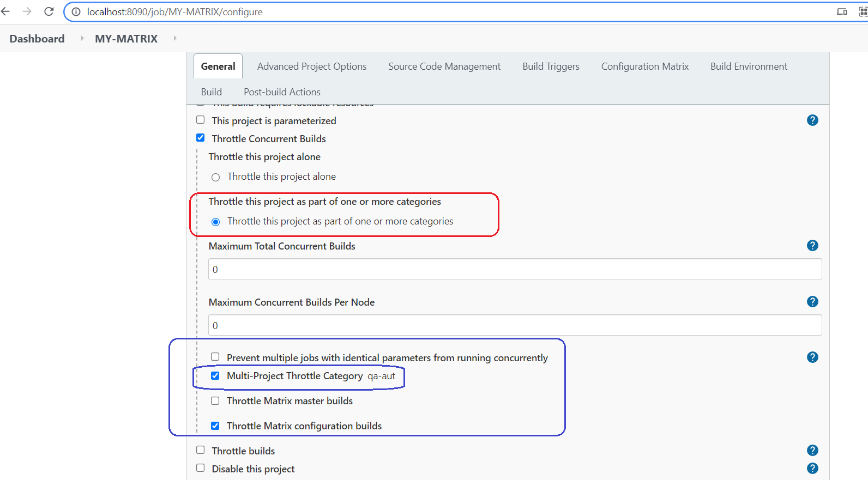Select 'Throttle this project alone' radio button
Screen dimensions: 868x480
(216, 177)
